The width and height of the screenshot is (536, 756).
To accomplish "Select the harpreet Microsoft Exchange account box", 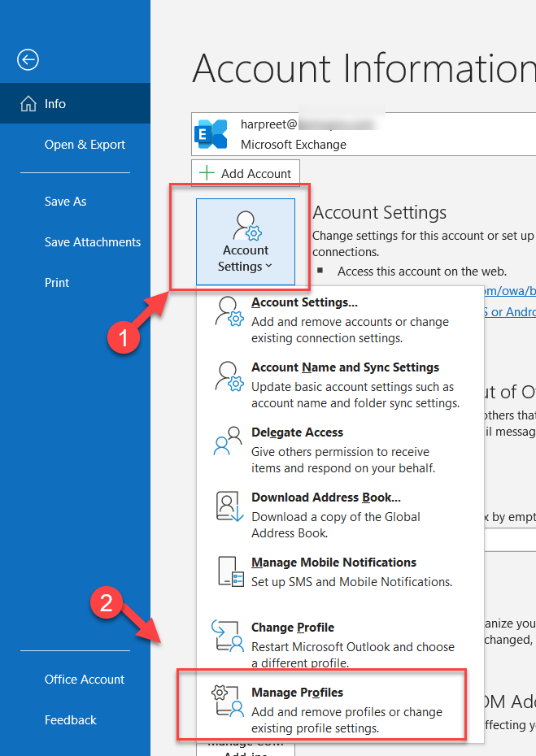I will pyautogui.click(x=364, y=134).
